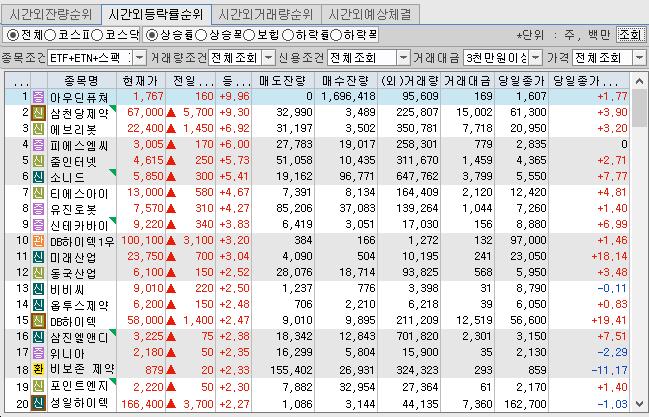This screenshot has height=417, width=649.
Task: Click the badge icon next to 신테카바이오
Action: 38,225
